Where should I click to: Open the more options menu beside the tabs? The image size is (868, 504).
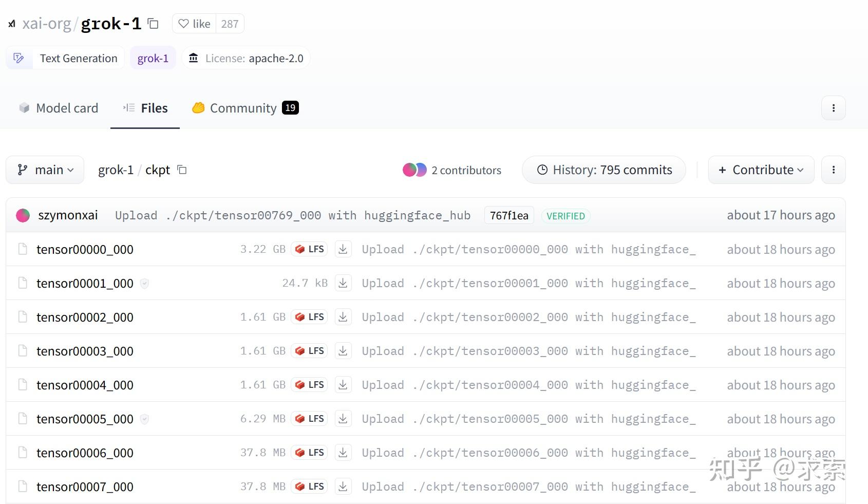[x=833, y=108]
